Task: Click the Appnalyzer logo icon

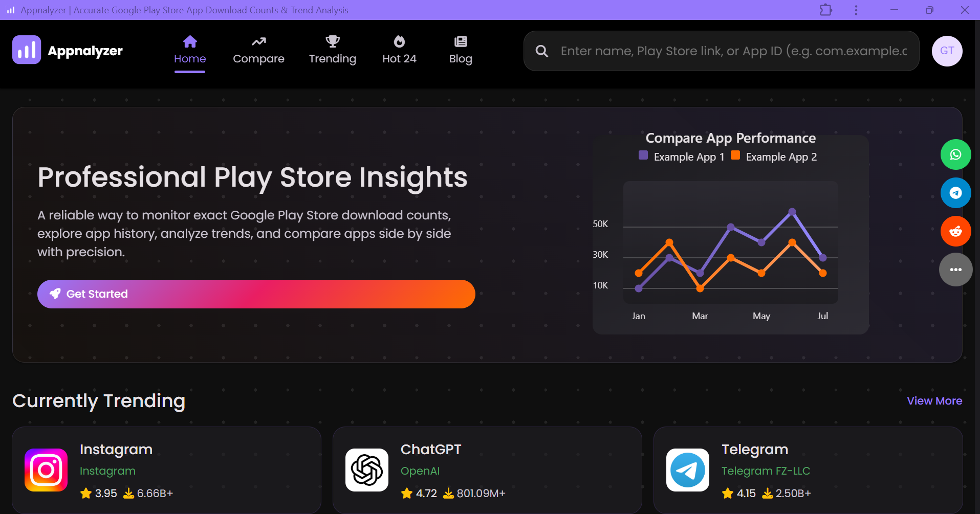Action: (26, 50)
